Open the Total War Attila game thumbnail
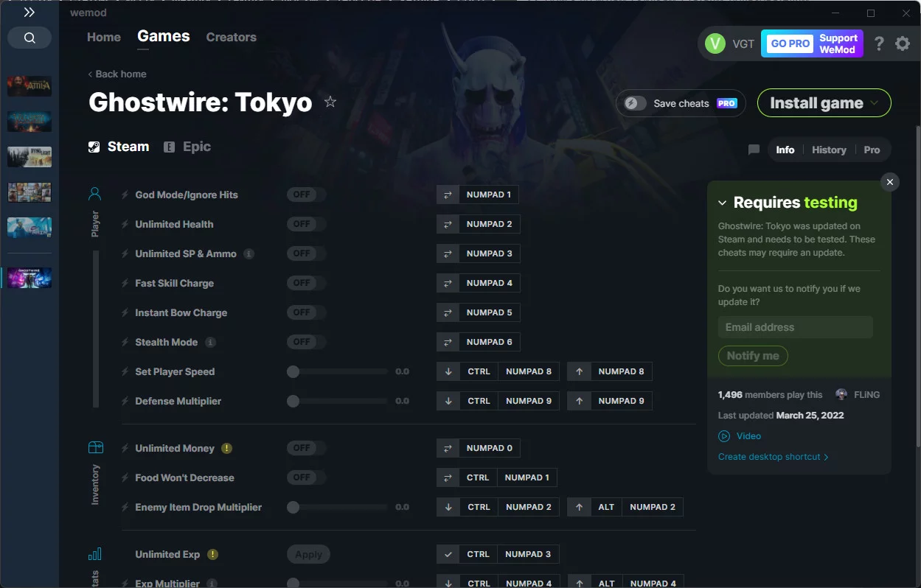 coord(29,85)
